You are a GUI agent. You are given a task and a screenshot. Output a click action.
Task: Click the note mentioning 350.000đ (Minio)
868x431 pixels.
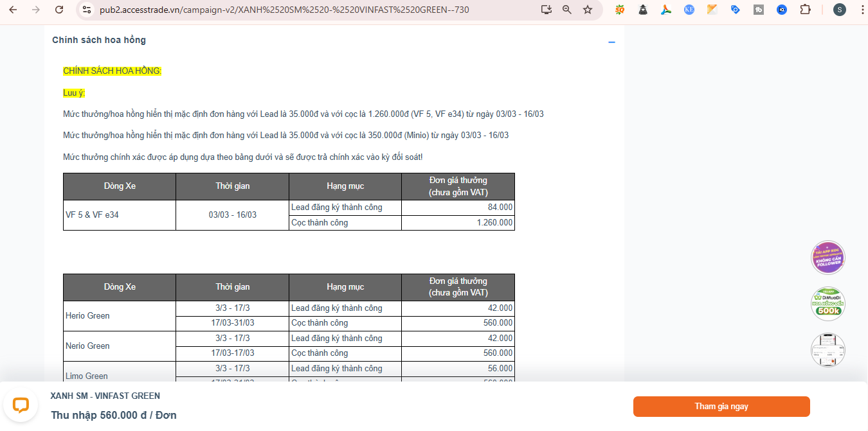286,135
